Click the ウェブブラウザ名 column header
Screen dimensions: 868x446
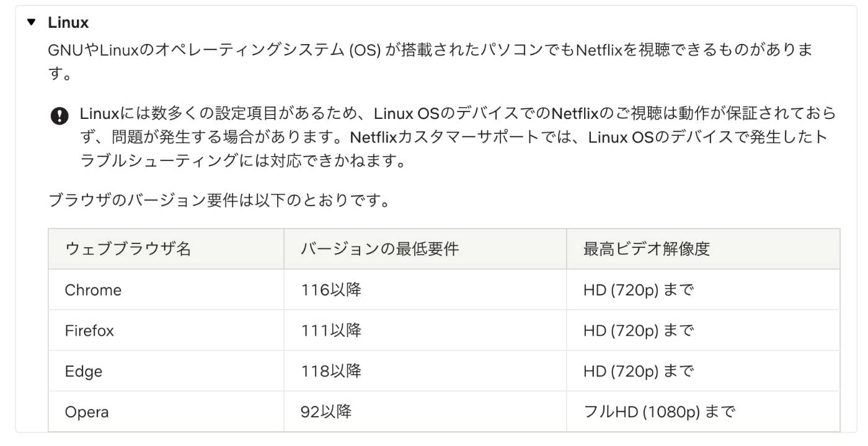click(128, 249)
